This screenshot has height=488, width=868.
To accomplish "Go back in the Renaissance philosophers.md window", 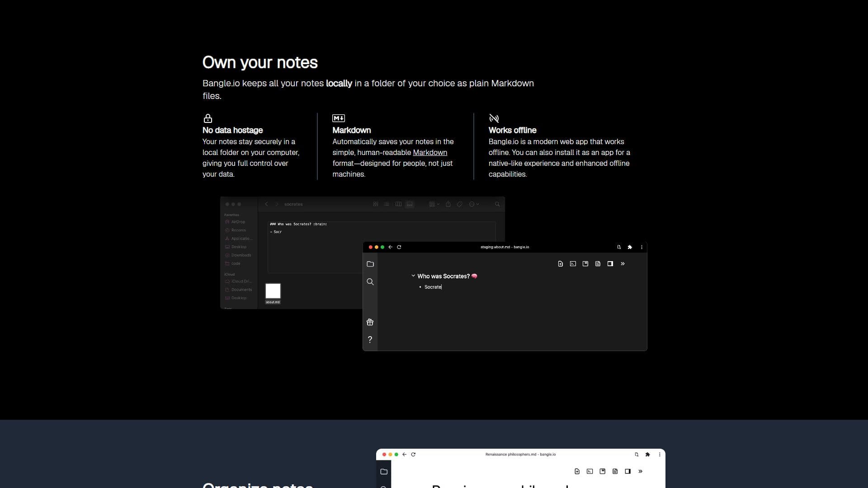I will [x=405, y=455].
